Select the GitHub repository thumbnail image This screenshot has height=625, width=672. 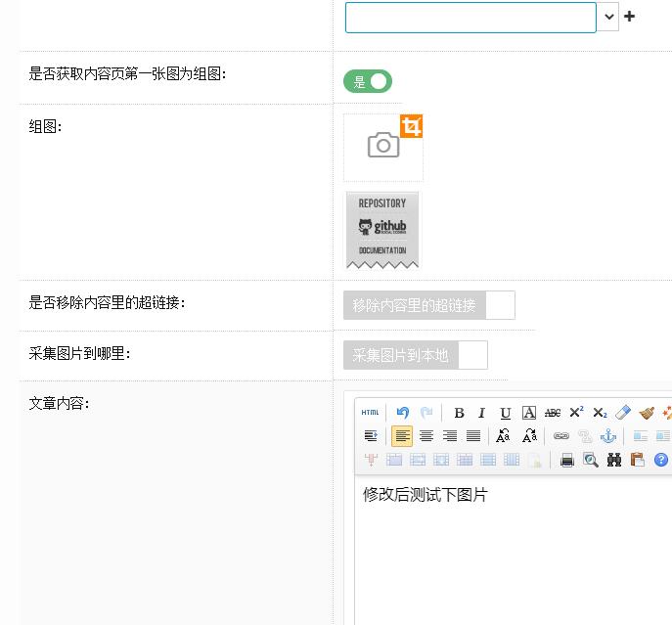pyautogui.click(x=382, y=230)
